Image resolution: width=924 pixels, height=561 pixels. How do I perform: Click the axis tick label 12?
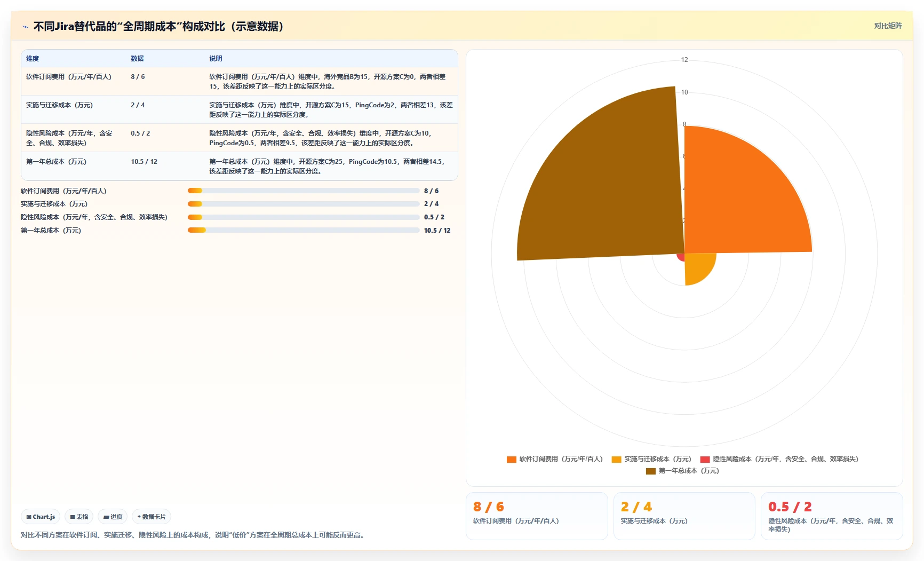tap(684, 60)
